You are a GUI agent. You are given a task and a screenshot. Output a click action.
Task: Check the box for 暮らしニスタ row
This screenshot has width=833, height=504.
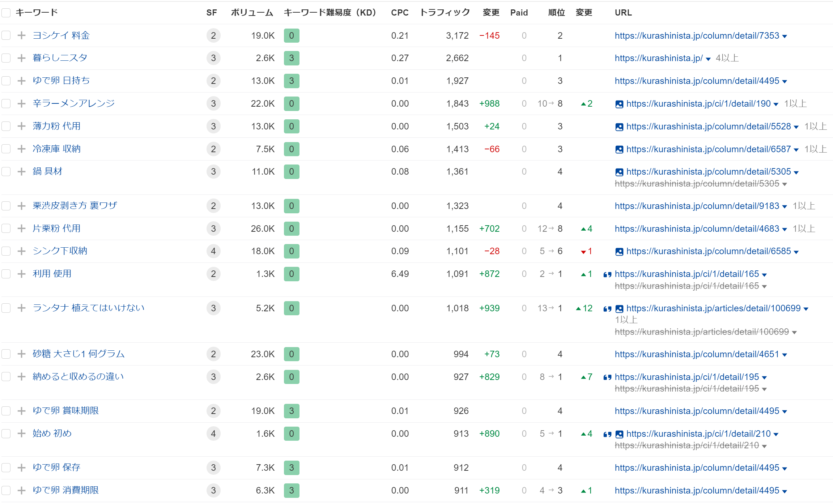(6, 58)
